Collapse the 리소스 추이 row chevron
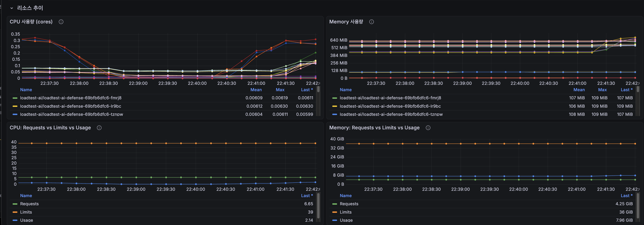 click(11, 8)
